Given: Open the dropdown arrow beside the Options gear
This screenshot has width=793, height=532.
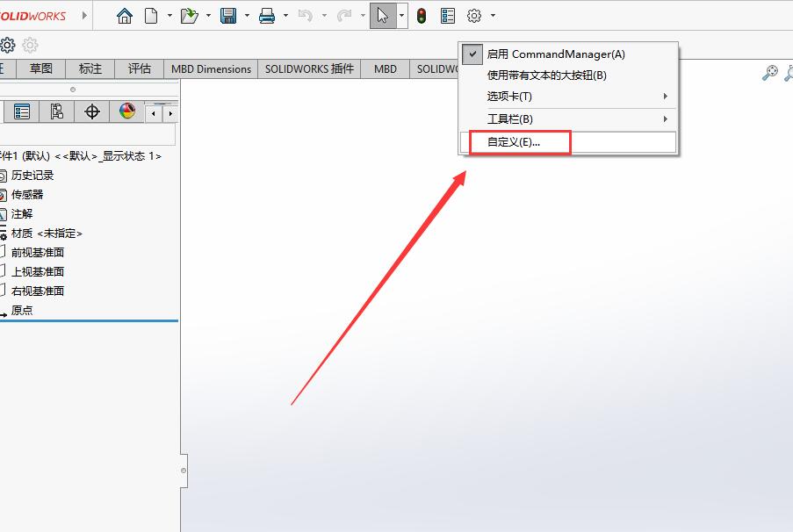Looking at the screenshot, I should coord(494,16).
